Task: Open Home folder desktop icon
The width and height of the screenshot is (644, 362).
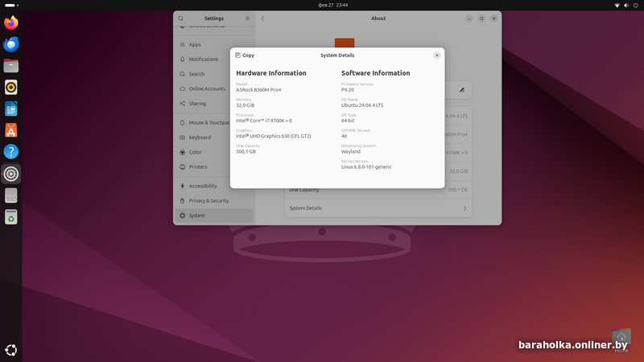Action: click(x=621, y=340)
